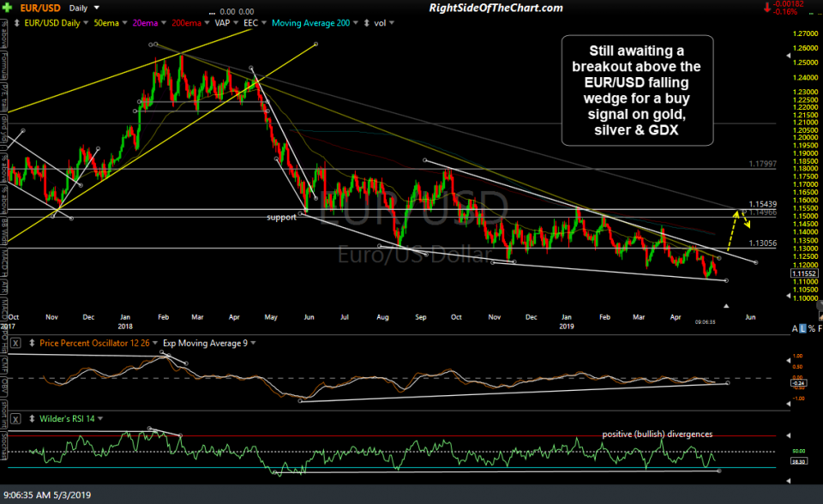This screenshot has width=823, height=504.
Task: Expand the 200ema dropdown arrow
Action: pos(206,22)
